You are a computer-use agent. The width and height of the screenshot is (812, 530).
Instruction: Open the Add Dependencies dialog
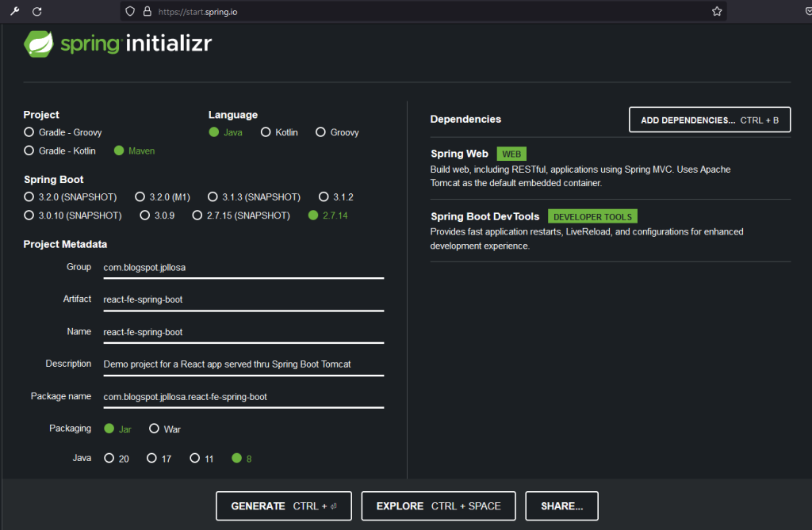click(x=709, y=120)
